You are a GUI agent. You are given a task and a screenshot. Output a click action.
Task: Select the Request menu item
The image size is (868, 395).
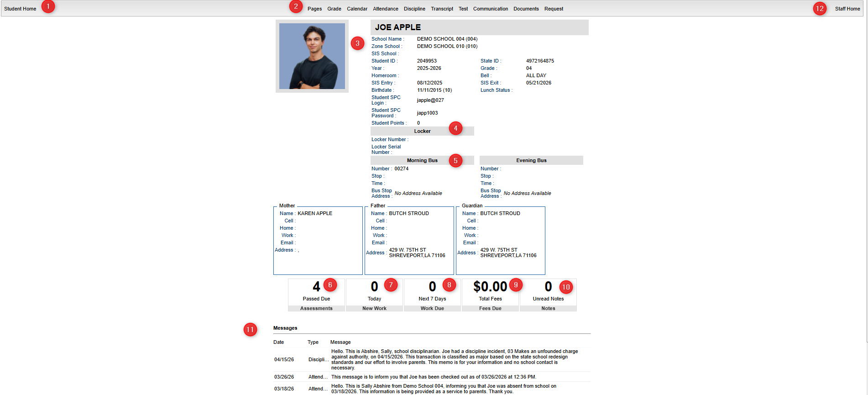(x=554, y=9)
